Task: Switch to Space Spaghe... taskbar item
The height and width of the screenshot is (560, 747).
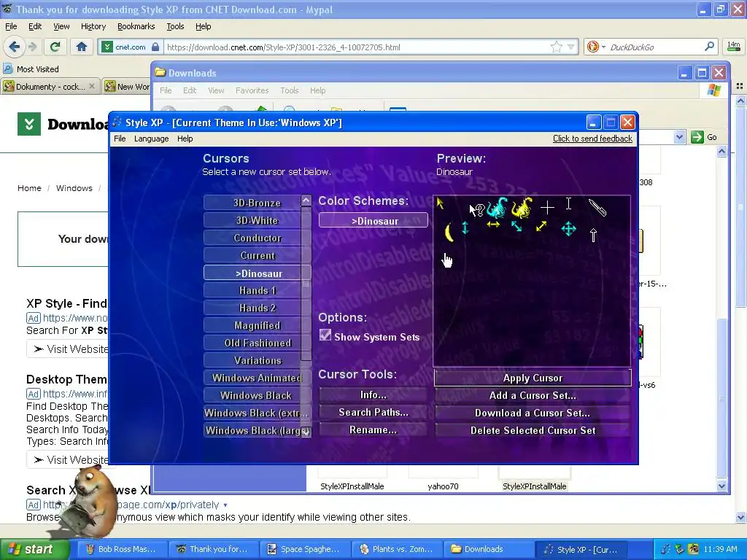Action: point(305,549)
